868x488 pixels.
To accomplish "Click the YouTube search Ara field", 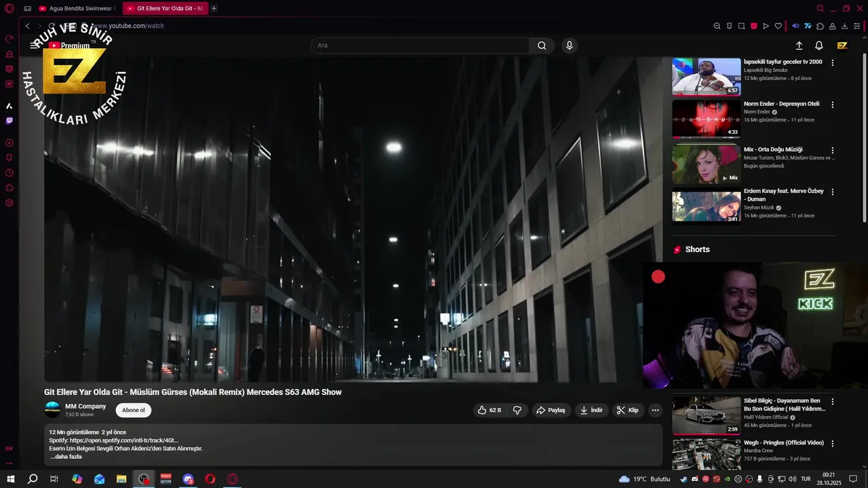I will (x=420, y=45).
